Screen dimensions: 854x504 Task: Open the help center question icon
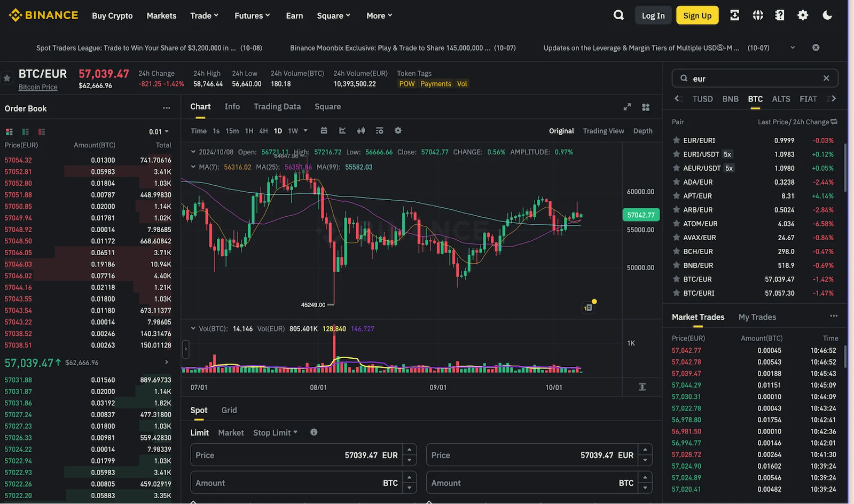point(780,15)
